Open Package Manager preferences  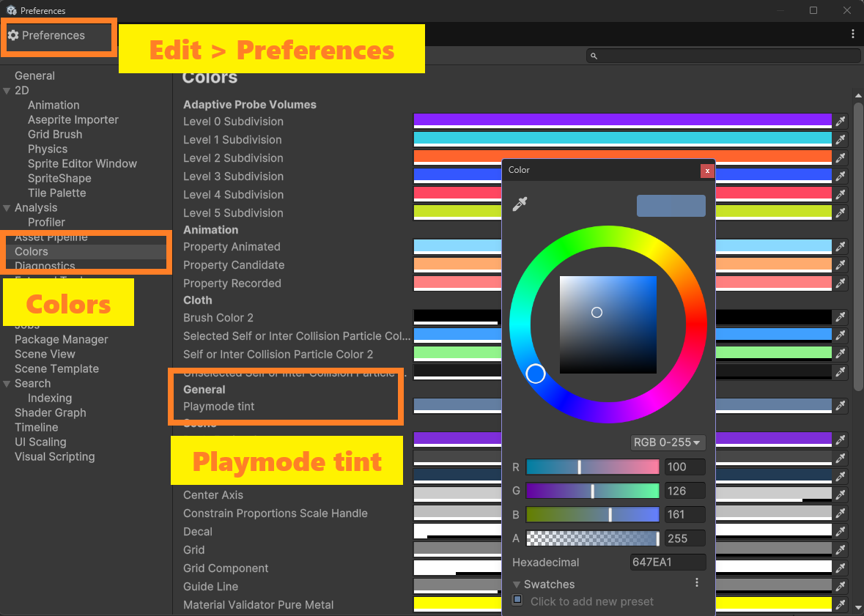(x=61, y=339)
